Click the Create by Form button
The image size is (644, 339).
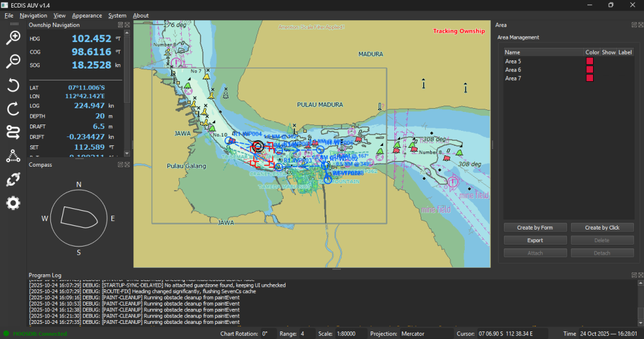point(535,228)
